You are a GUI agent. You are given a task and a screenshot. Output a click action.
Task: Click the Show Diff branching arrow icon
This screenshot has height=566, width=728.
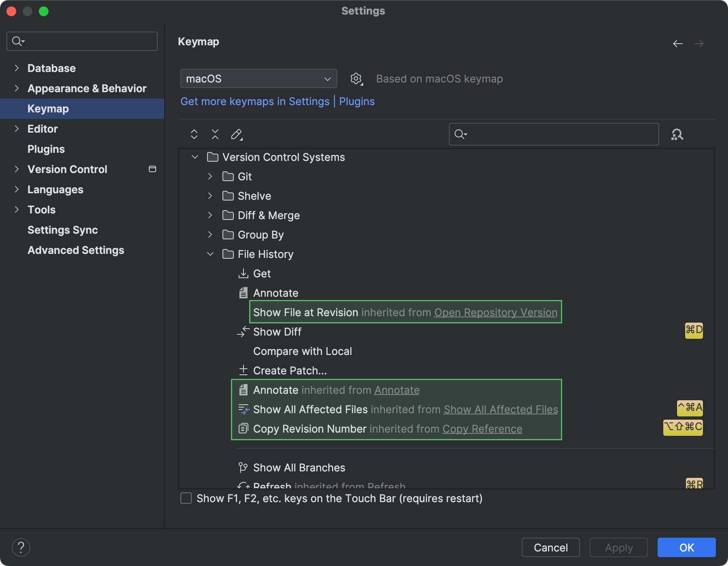tap(243, 332)
